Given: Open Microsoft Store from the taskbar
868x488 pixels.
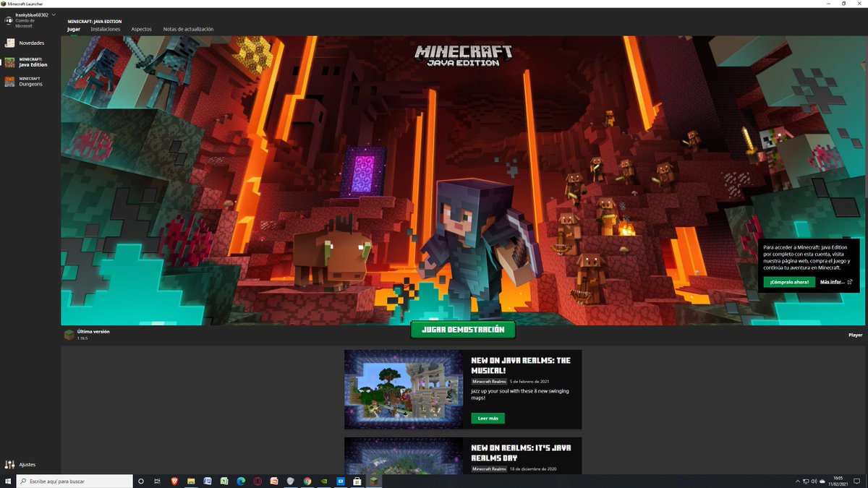Looking at the screenshot, I should pyautogui.click(x=357, y=481).
